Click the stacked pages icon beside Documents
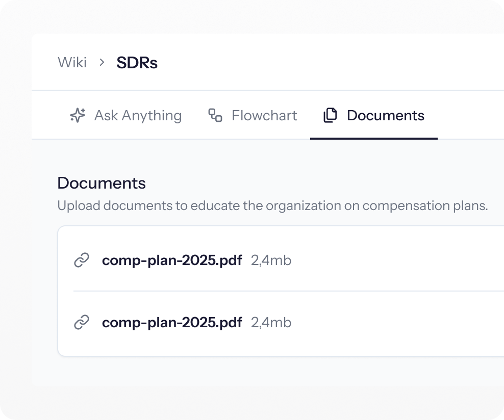 [x=330, y=115]
